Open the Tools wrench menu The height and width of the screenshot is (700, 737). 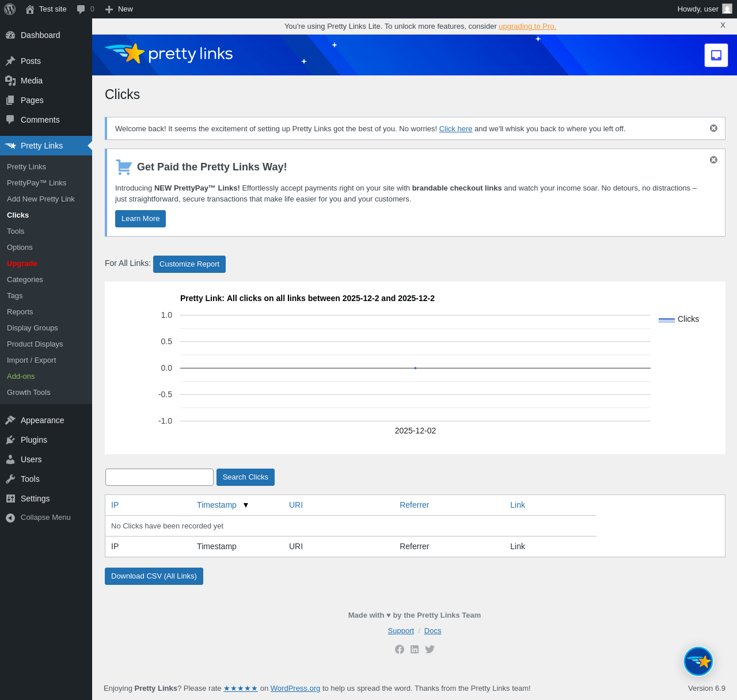pos(46,479)
